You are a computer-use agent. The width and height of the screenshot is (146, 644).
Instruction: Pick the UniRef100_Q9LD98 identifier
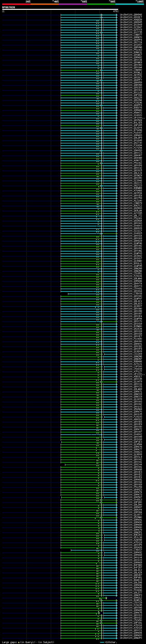tap(131, 583)
